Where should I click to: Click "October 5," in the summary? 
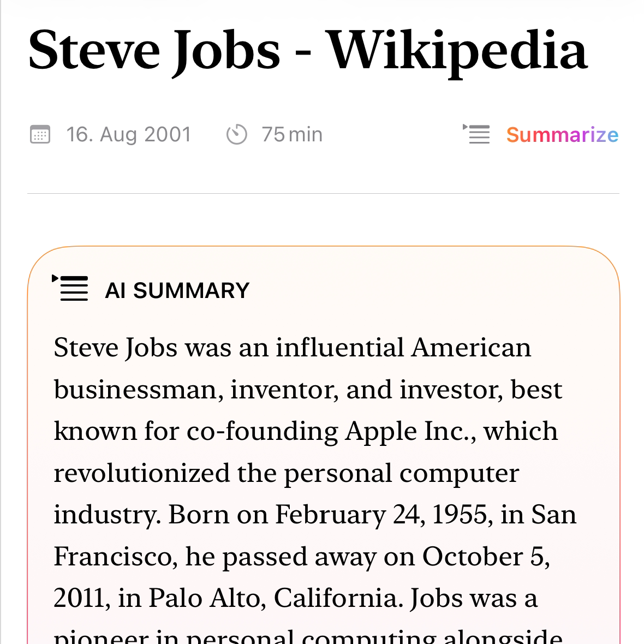486,557
